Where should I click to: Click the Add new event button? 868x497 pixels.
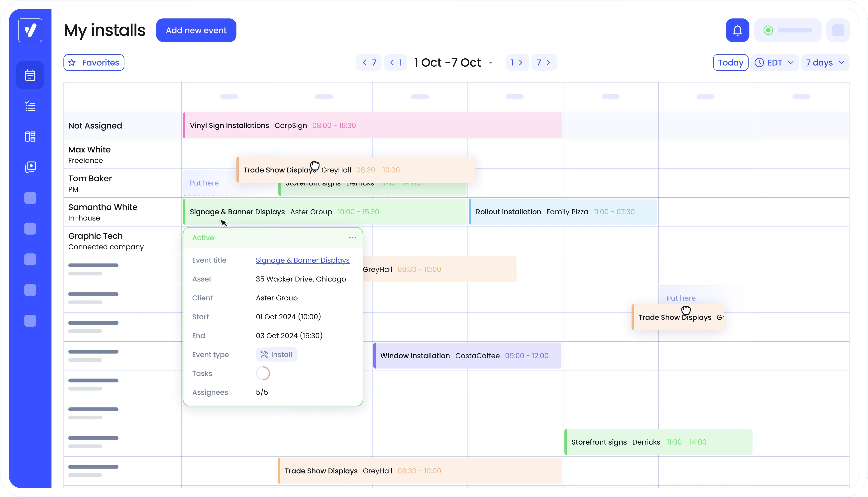coord(196,30)
